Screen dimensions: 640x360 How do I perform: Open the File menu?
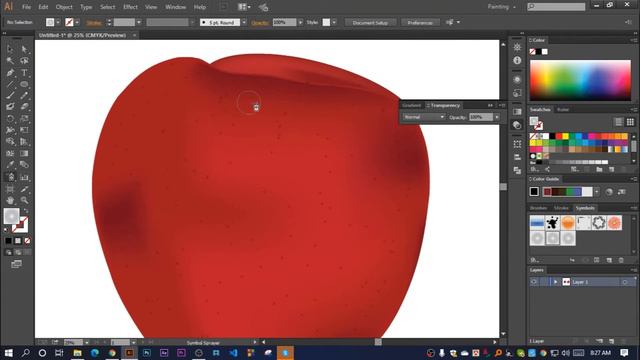(27, 7)
